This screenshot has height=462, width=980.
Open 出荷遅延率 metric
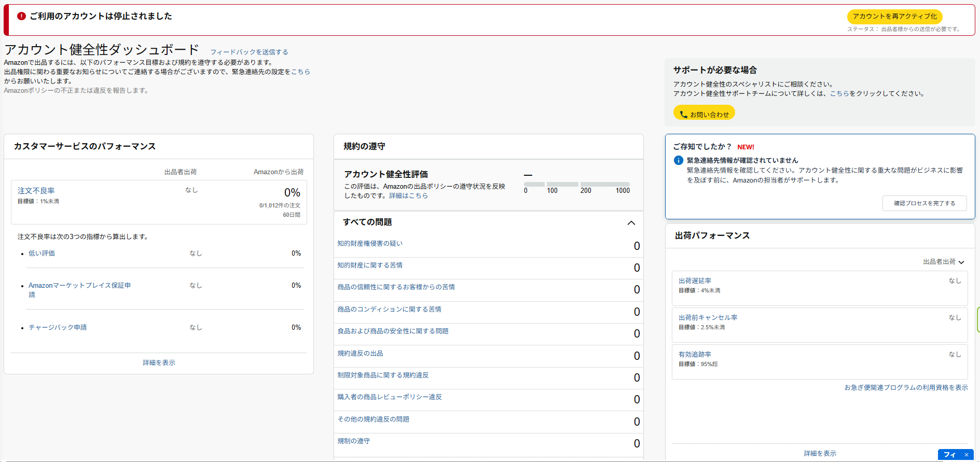click(x=695, y=281)
